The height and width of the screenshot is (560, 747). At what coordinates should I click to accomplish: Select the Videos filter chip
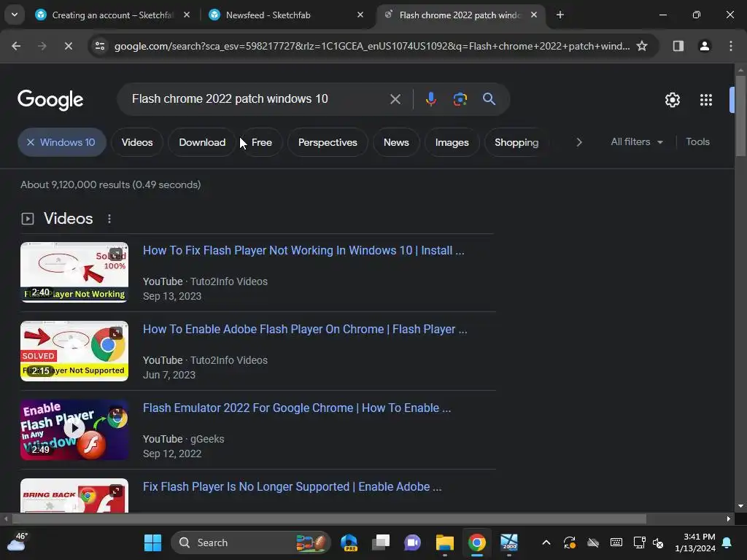[x=137, y=142]
